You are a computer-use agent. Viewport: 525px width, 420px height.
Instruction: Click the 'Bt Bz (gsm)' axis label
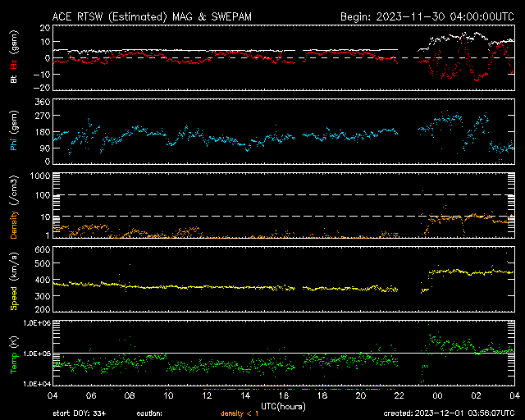tap(14, 57)
